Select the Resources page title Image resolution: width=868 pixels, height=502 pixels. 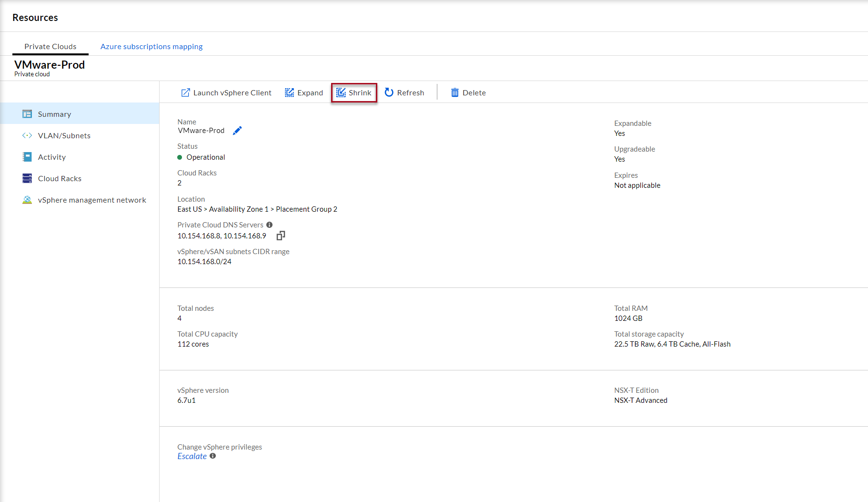[35, 18]
